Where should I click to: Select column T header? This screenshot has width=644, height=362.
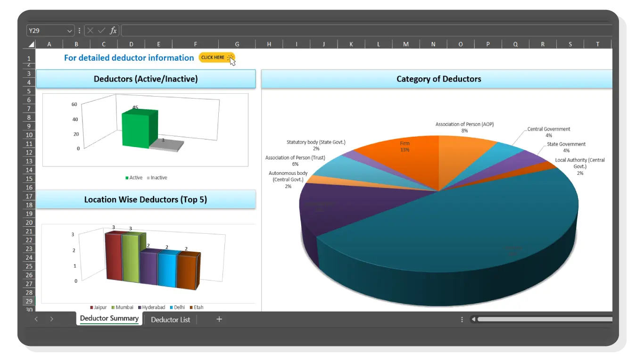pyautogui.click(x=598, y=44)
